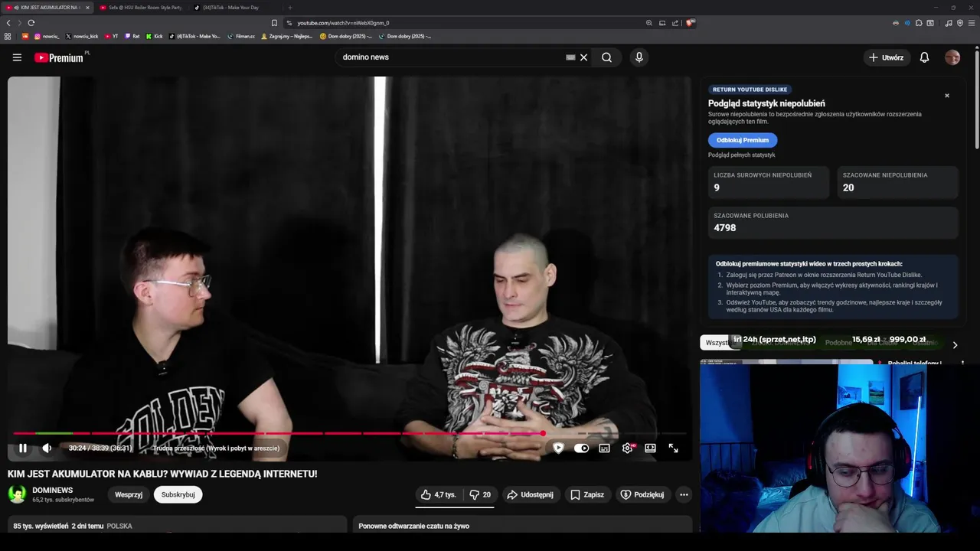Image resolution: width=980 pixels, height=551 pixels.
Task: Click Utwórz create button
Action: [886, 57]
